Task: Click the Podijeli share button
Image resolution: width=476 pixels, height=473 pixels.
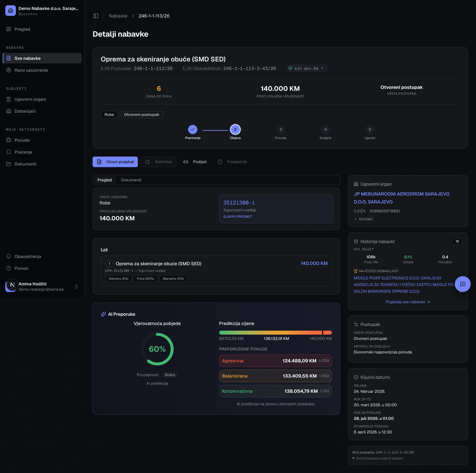Action: coord(195,162)
